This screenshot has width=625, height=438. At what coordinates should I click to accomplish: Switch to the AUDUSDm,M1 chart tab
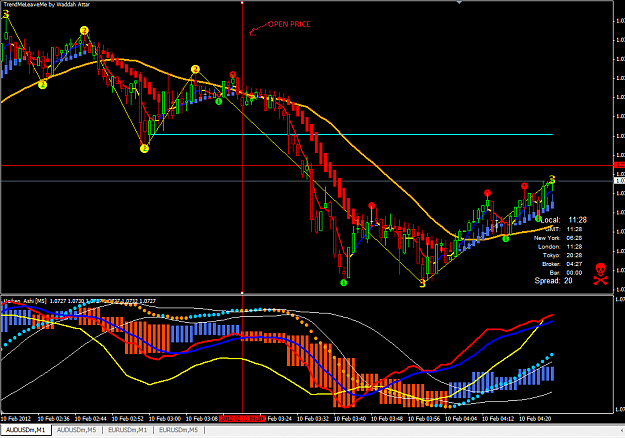pyautogui.click(x=26, y=430)
